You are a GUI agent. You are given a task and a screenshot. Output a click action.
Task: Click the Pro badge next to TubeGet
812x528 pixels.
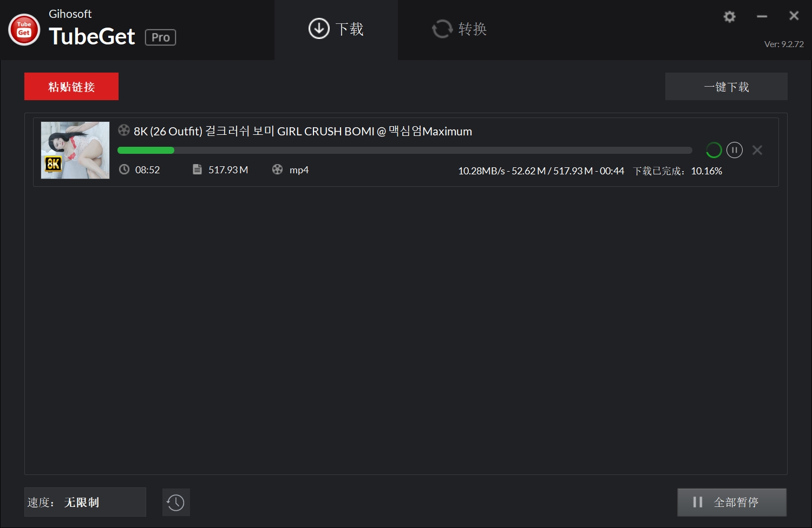click(160, 37)
